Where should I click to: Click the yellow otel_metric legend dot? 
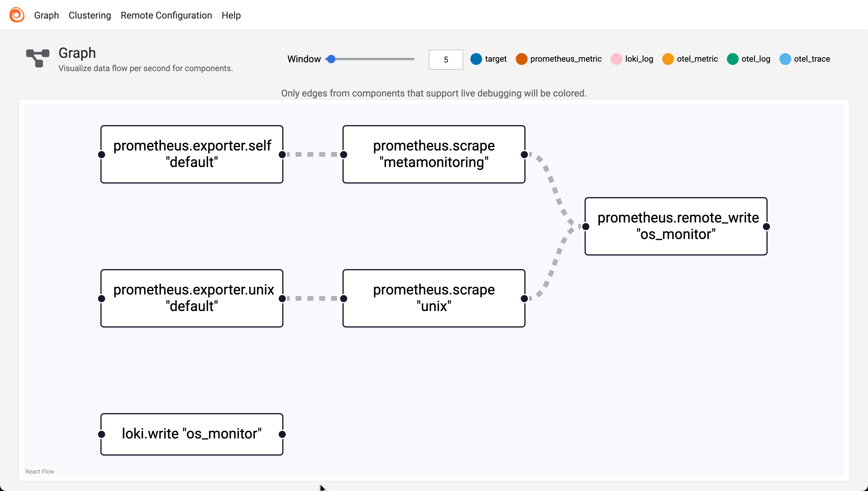668,59
